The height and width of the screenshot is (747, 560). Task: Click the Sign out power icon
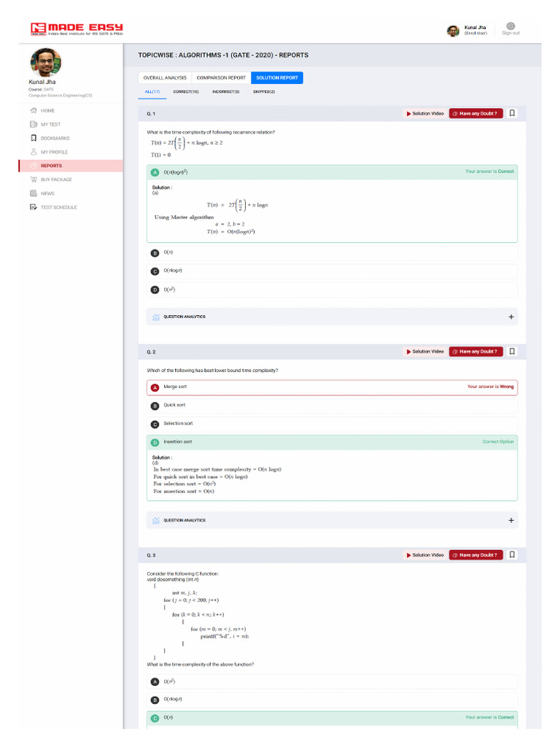tap(510, 26)
